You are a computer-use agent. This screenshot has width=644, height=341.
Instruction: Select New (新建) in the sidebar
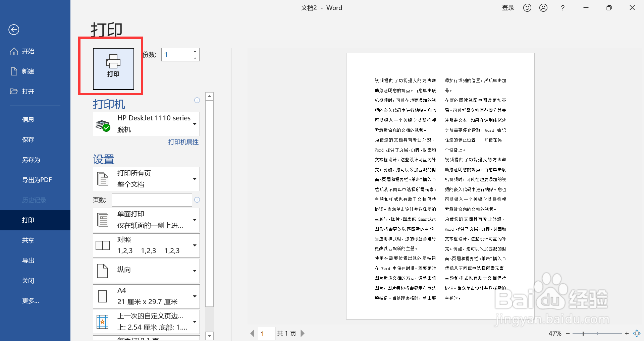tap(22, 71)
